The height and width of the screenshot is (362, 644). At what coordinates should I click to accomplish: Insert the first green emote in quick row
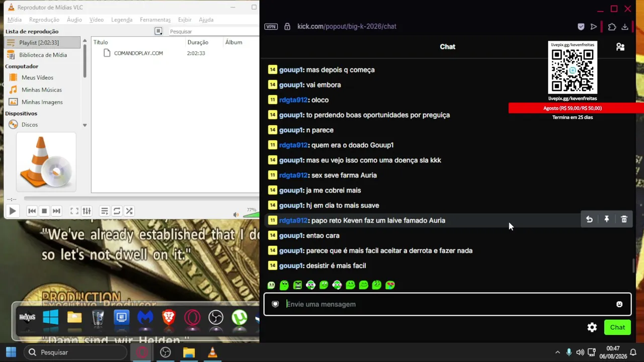pyautogui.click(x=271, y=286)
